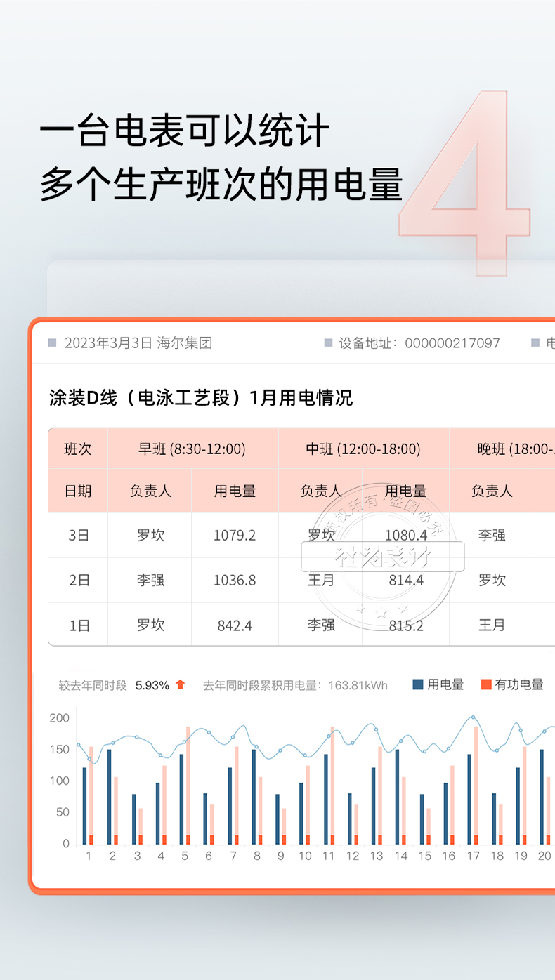Click the orange up arrow next to 5.93%
Image resolution: width=555 pixels, height=980 pixels.
181,684
